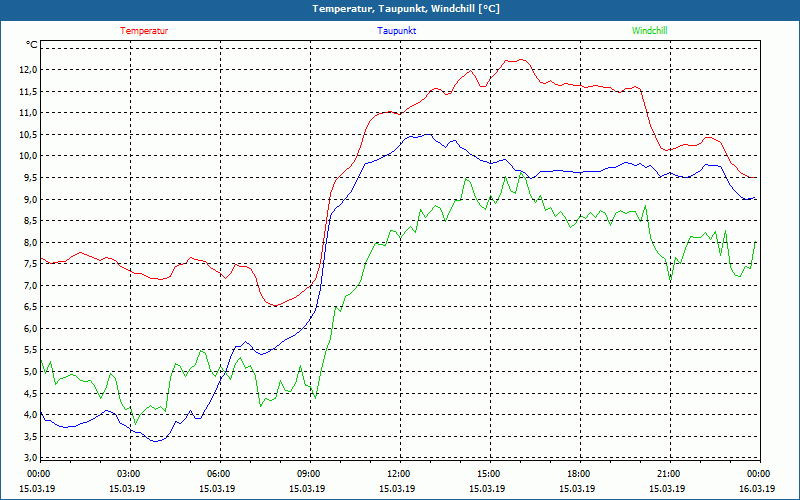Screen dimensions: 800x500
Task: Click the 12:00 time axis label
Action: 399,474
